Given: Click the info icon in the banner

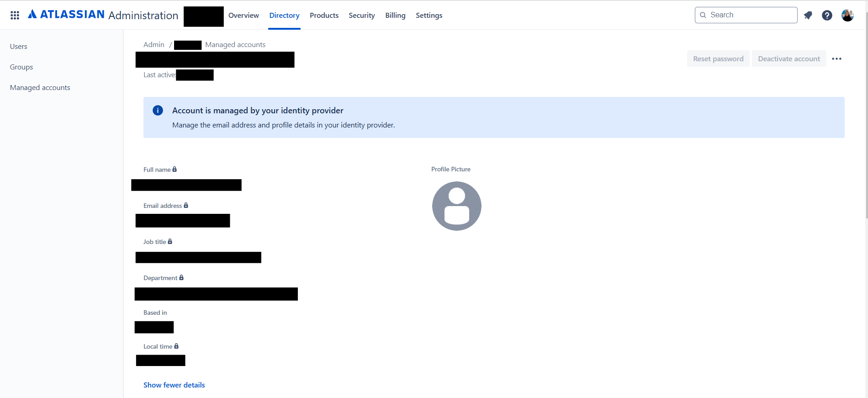Looking at the screenshot, I should click(158, 110).
